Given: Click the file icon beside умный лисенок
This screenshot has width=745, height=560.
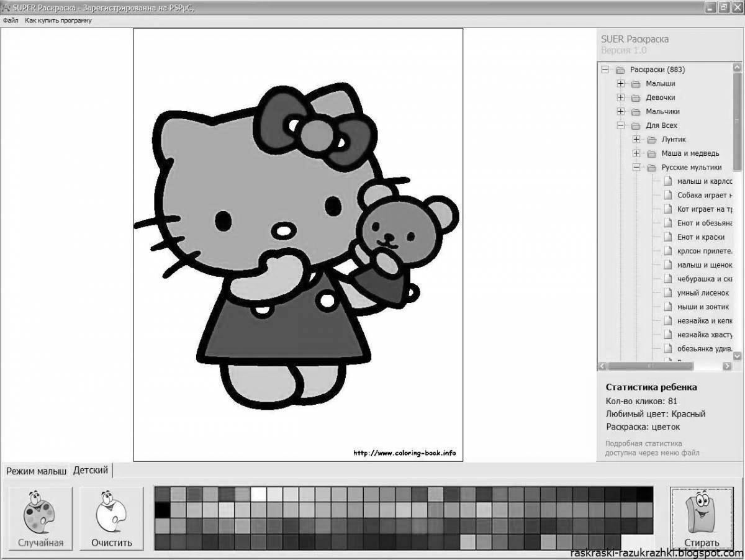Looking at the screenshot, I should click(x=667, y=293).
